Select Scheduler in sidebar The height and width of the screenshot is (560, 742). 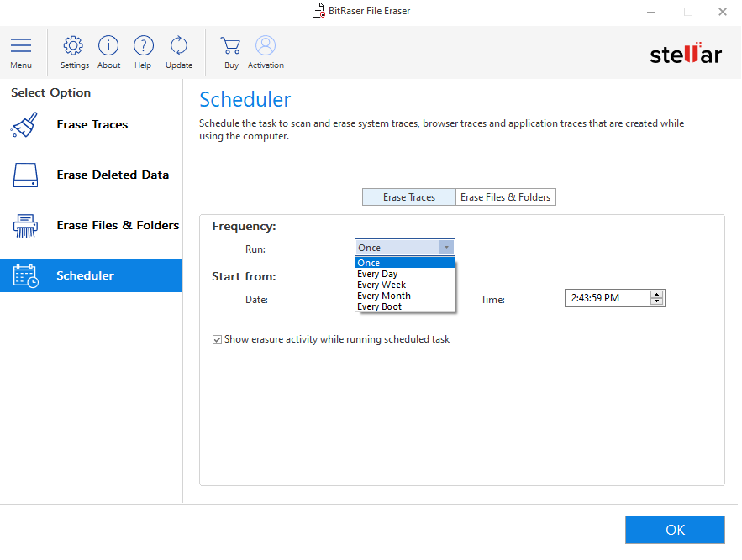[92, 275]
